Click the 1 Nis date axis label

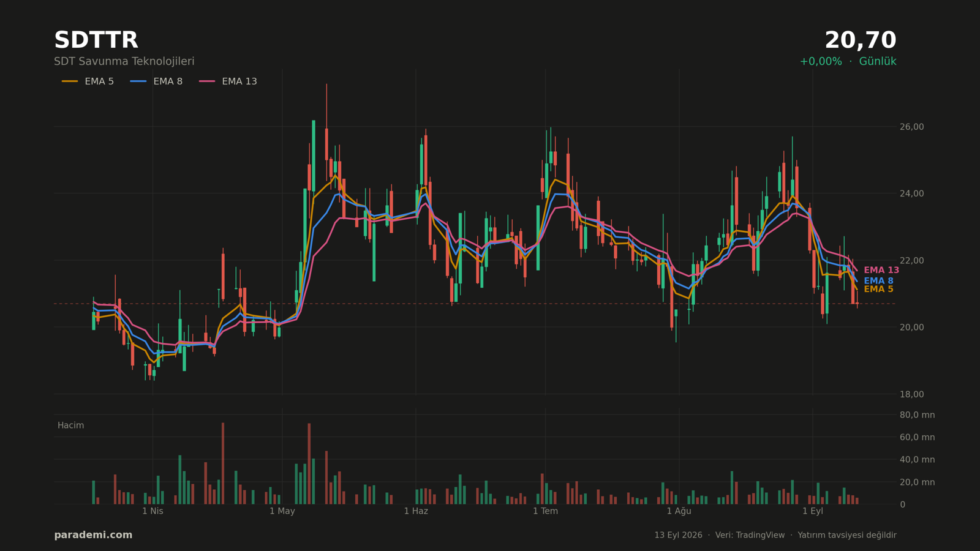tap(153, 511)
